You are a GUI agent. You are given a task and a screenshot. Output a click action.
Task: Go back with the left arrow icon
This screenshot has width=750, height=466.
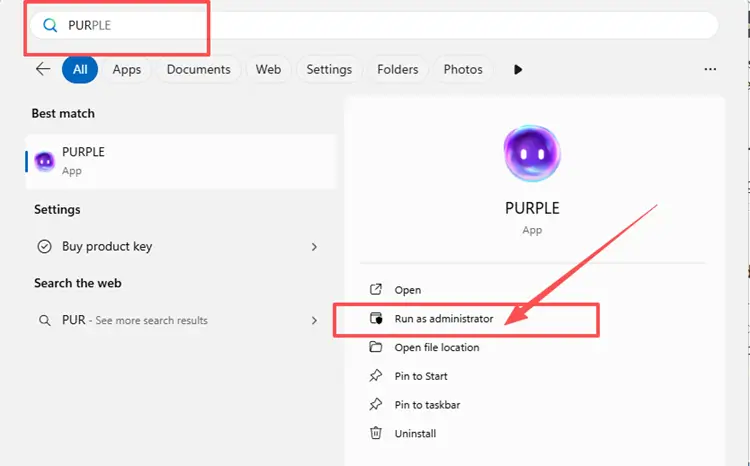pyautogui.click(x=43, y=69)
